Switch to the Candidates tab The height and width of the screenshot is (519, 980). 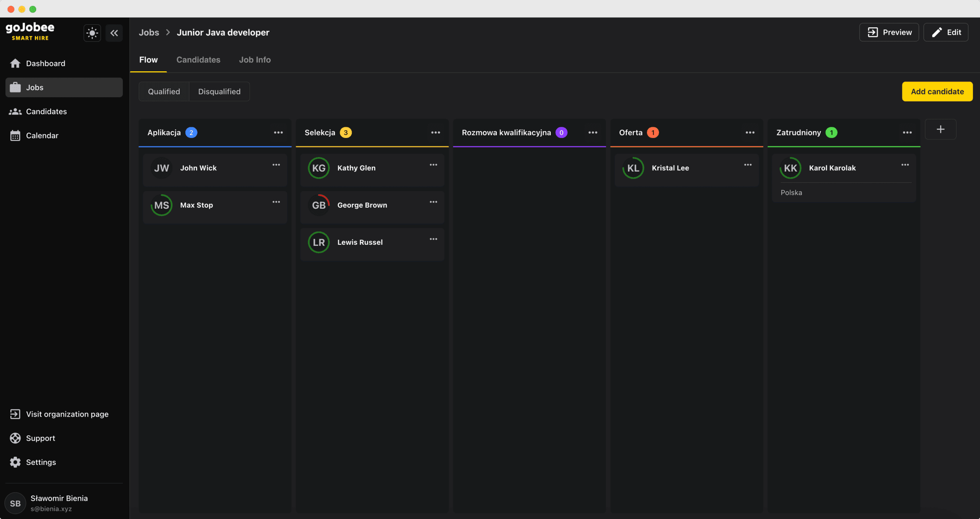(x=198, y=59)
